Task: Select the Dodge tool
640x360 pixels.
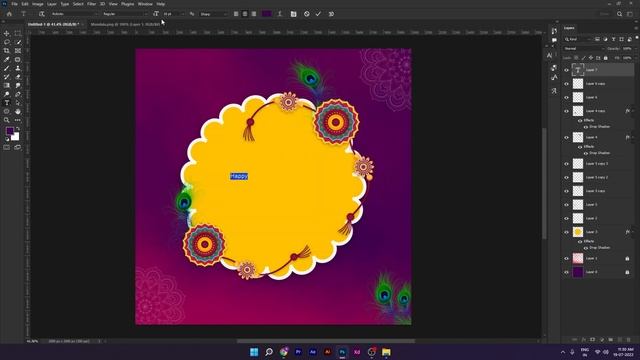Action: click(7, 94)
